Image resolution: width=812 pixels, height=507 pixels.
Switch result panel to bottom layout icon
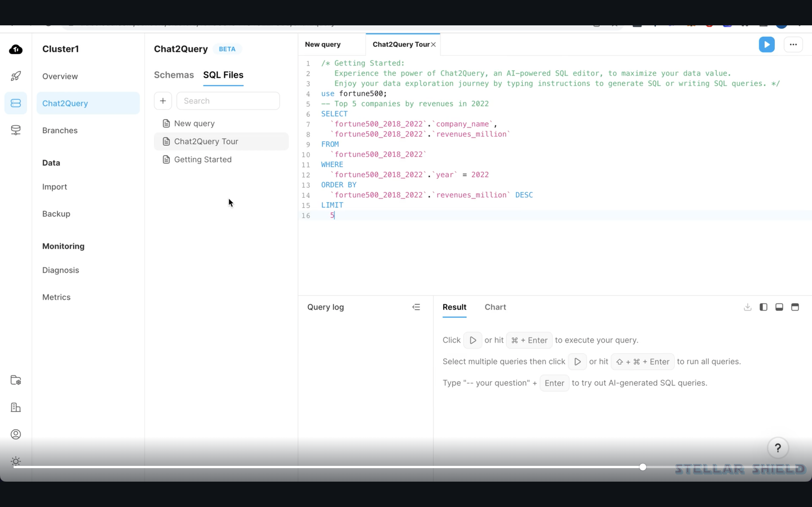pos(779,307)
